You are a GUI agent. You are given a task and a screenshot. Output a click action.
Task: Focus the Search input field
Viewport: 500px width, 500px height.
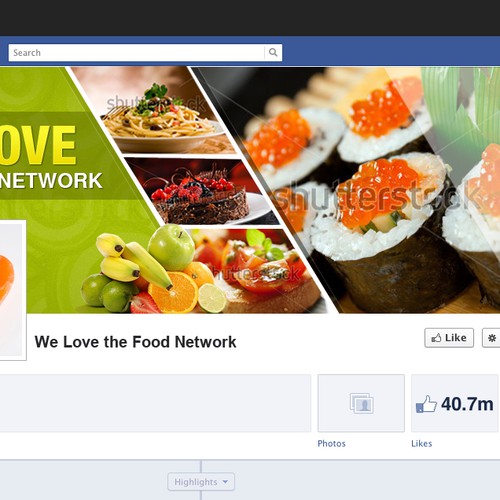[137, 53]
